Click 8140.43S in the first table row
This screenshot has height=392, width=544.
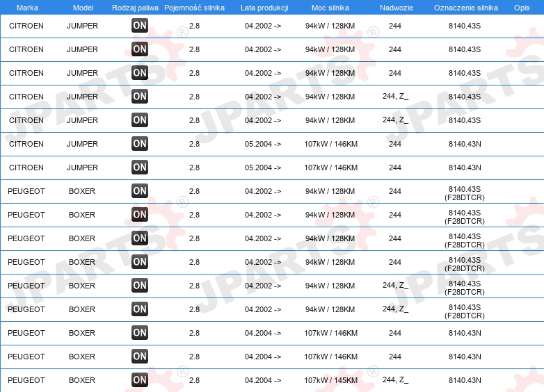click(x=465, y=26)
